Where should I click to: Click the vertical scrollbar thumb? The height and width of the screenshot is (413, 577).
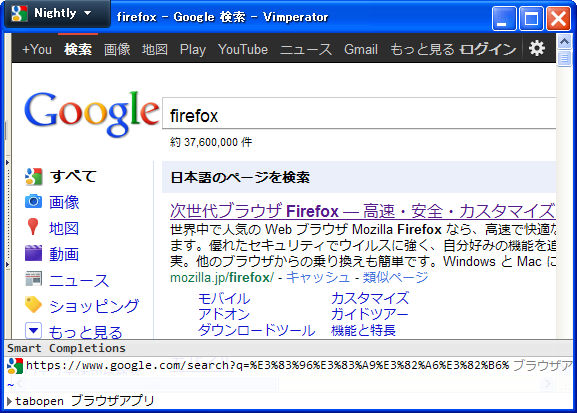click(x=564, y=59)
